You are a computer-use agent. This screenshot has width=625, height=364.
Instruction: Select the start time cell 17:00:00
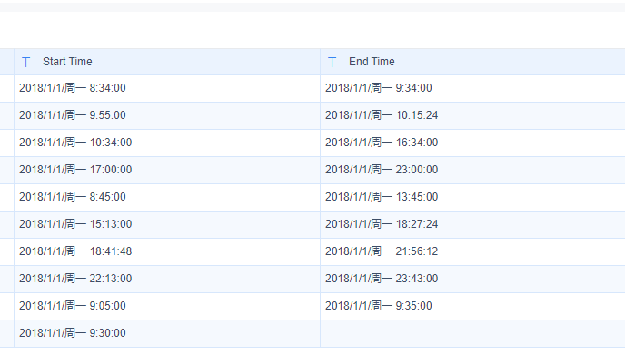coord(75,170)
